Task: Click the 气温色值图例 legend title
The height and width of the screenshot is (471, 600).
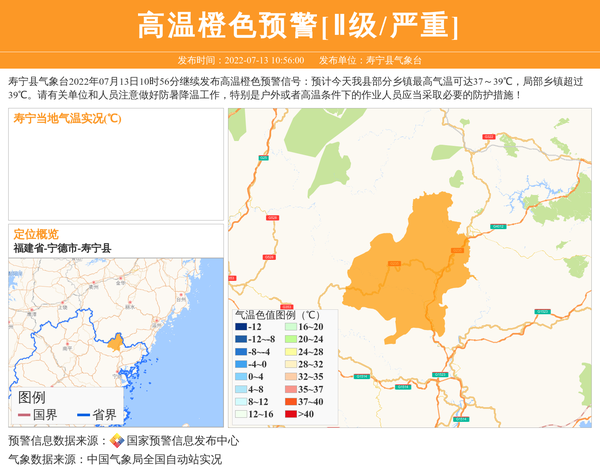Action: pyautogui.click(x=276, y=314)
